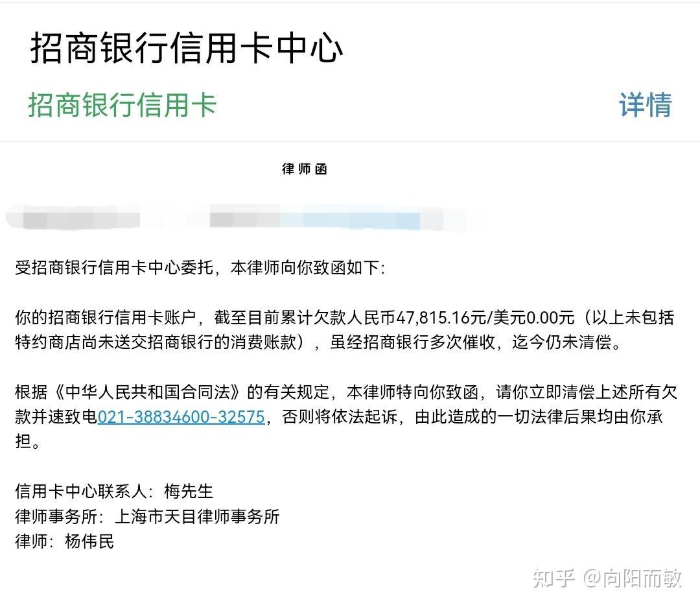Image resolution: width=700 pixels, height=607 pixels.
Task: Tap the phone number 021-38834600-32575
Action: 181,416
